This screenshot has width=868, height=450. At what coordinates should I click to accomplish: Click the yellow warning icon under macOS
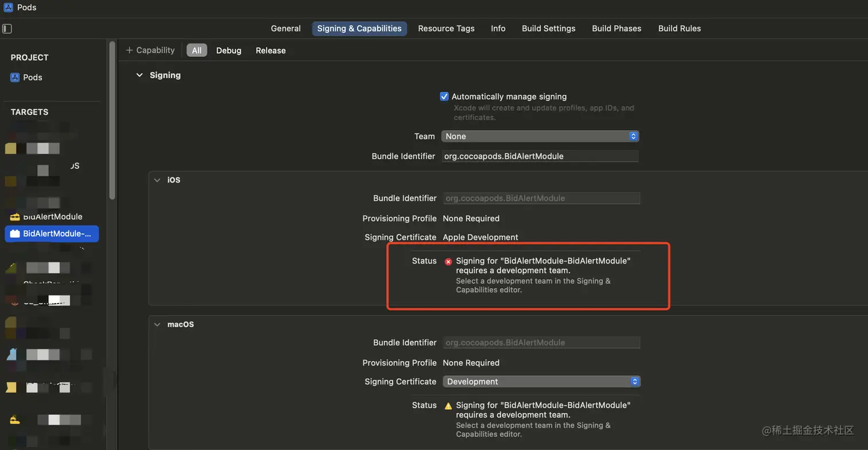448,406
